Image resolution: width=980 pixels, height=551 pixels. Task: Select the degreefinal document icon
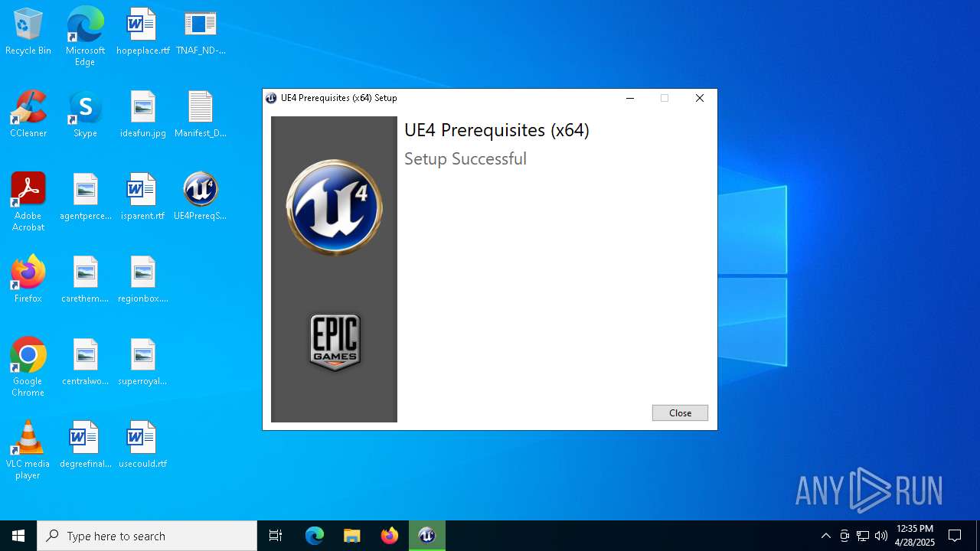click(85, 445)
